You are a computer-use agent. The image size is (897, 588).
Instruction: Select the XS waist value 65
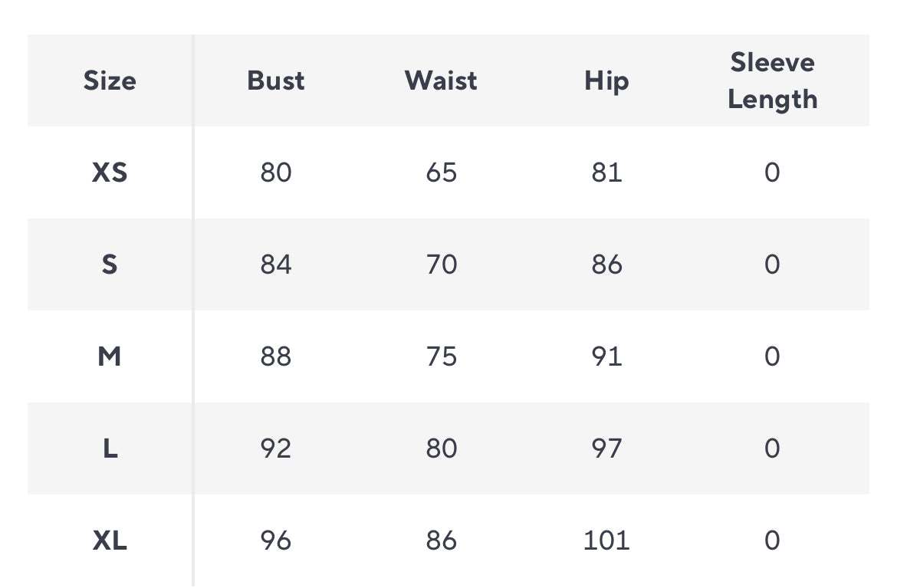tap(441, 172)
